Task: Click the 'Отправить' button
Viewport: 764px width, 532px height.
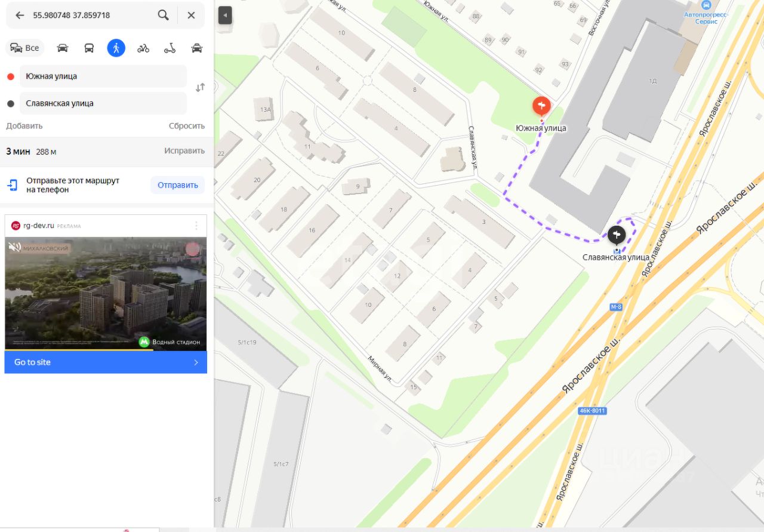Action: [178, 185]
